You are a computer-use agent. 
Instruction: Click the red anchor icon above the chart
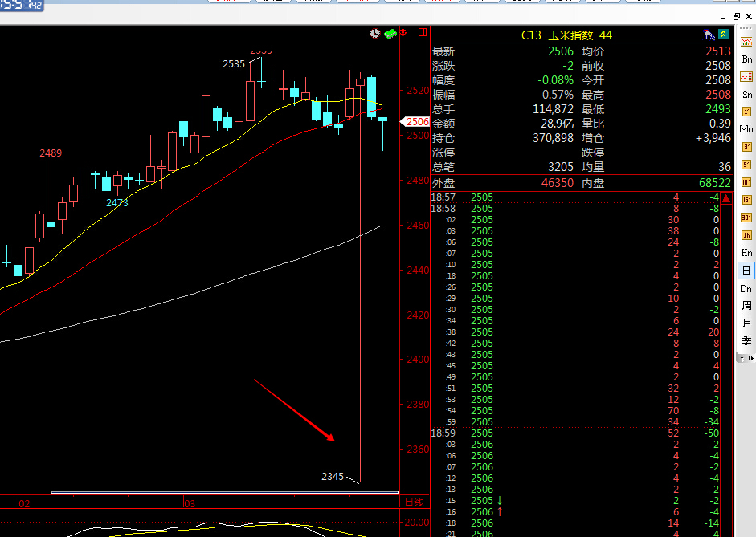click(404, 33)
